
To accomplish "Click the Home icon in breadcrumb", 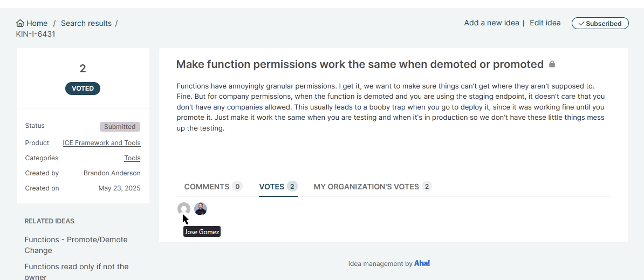I will pos(20,23).
